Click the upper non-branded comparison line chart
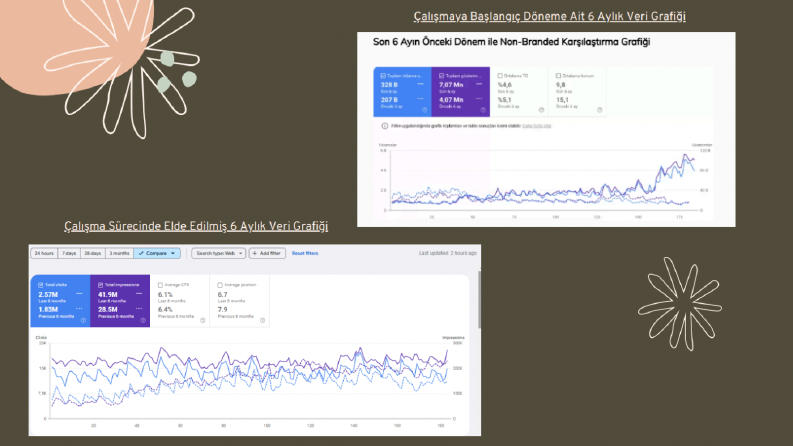793x446 pixels. (x=545, y=181)
